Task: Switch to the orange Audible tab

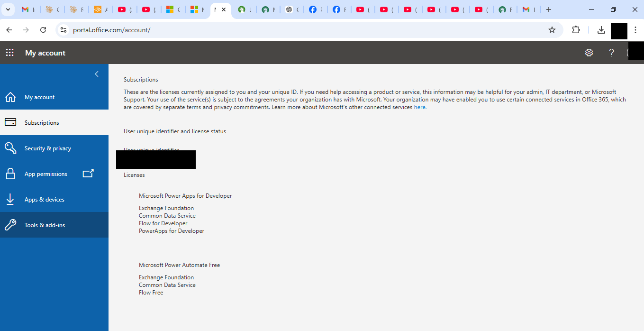Action: click(100, 9)
